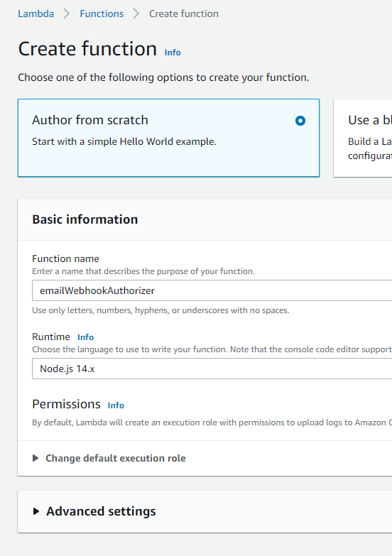
Task: Choose the Author from scratch option card
Action: 168,138
